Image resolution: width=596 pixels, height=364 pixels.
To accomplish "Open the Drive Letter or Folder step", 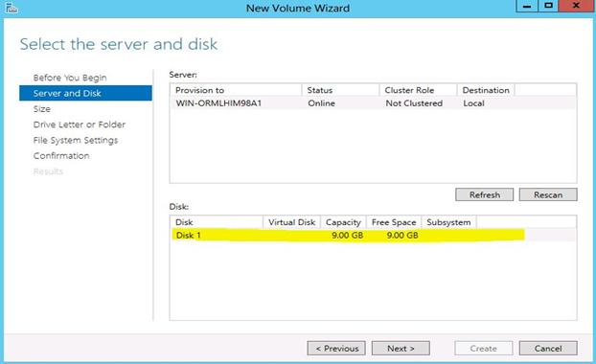I will 80,125.
